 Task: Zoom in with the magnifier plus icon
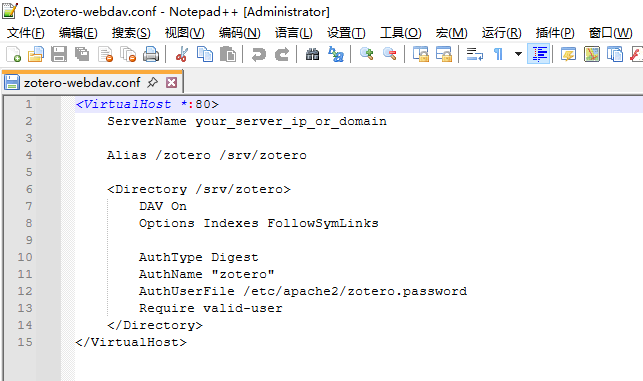tap(366, 54)
